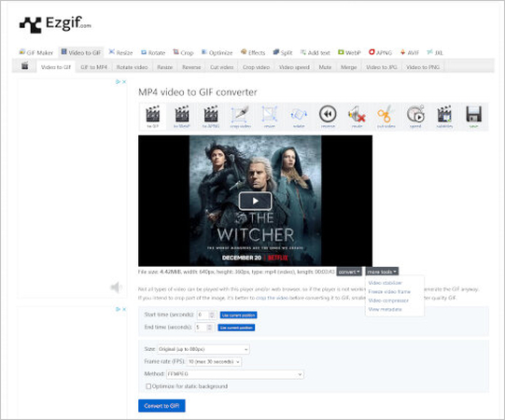This screenshot has height=420, width=505.
Task: Open the GIF Maker menu
Action: (35, 52)
